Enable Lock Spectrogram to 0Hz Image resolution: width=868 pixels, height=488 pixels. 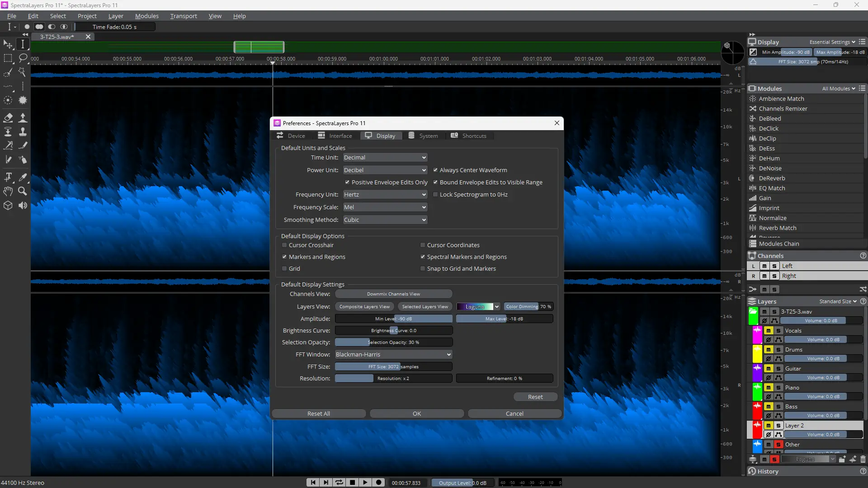435,194
